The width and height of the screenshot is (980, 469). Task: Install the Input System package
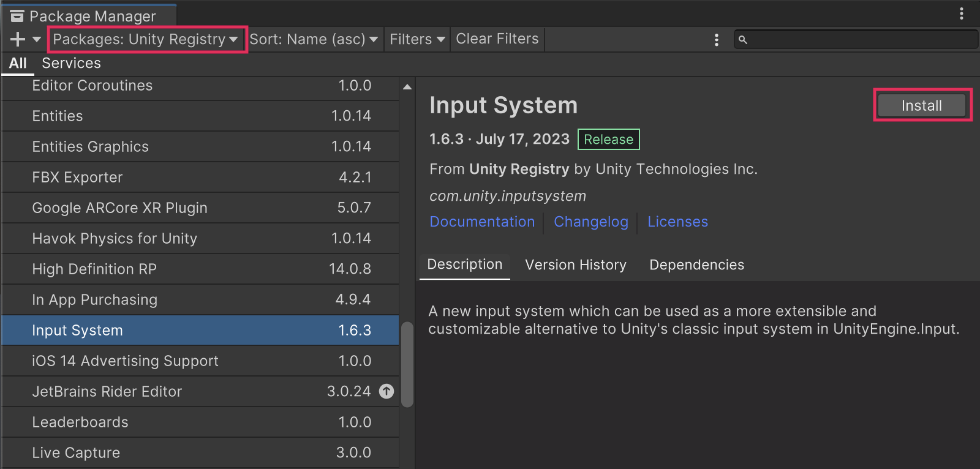pos(922,105)
